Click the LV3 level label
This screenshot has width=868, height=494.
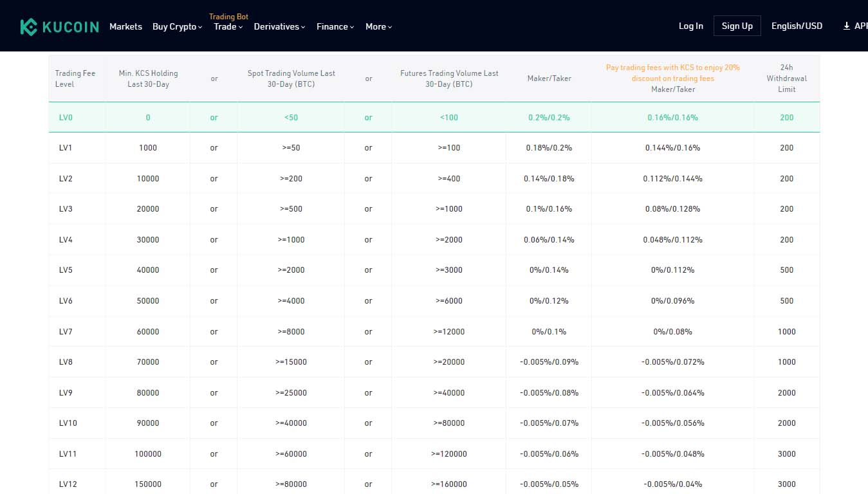(x=65, y=209)
